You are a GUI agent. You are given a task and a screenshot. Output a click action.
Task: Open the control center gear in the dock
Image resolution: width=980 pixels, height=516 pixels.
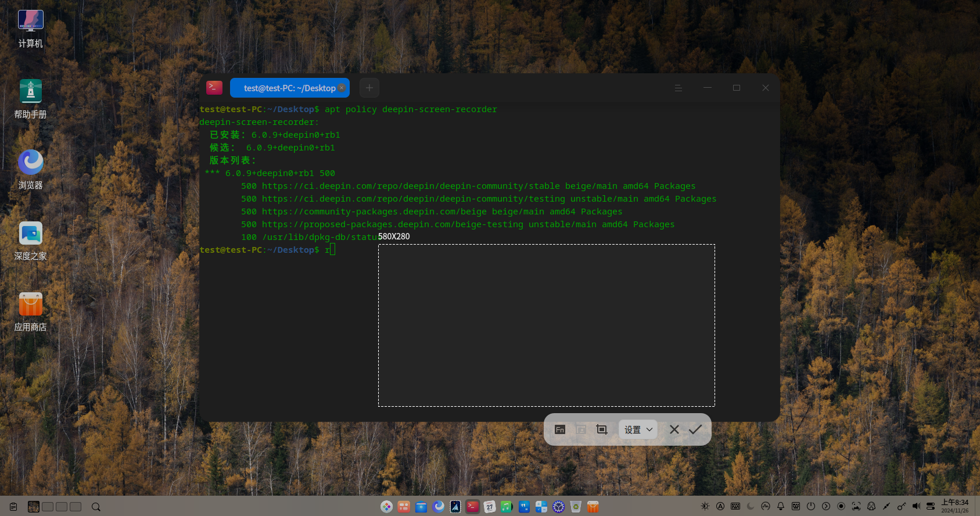[558, 507]
